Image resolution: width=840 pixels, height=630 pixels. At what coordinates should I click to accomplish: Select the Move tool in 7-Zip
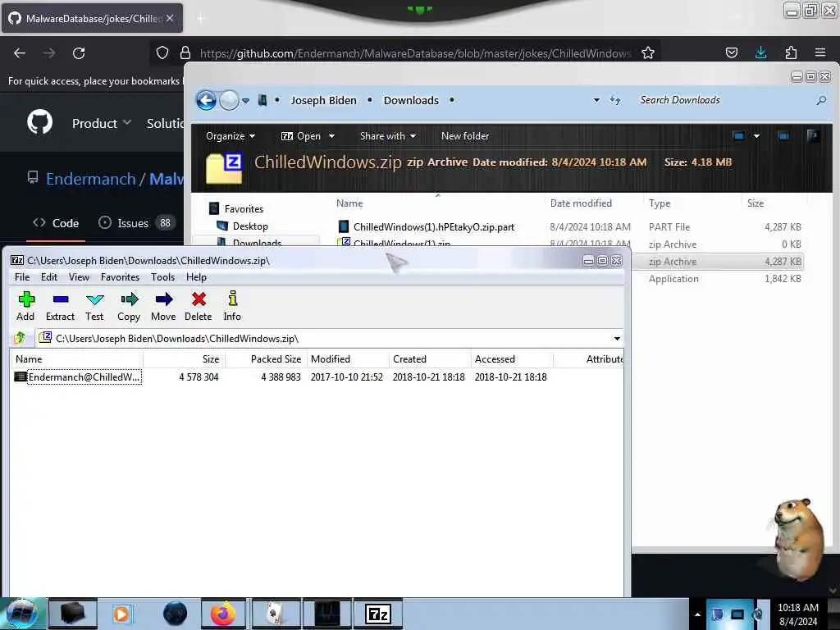(x=163, y=306)
